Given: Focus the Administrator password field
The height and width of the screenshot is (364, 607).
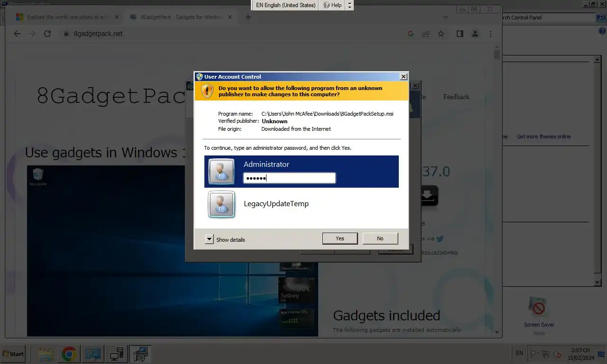Looking at the screenshot, I should click(289, 178).
